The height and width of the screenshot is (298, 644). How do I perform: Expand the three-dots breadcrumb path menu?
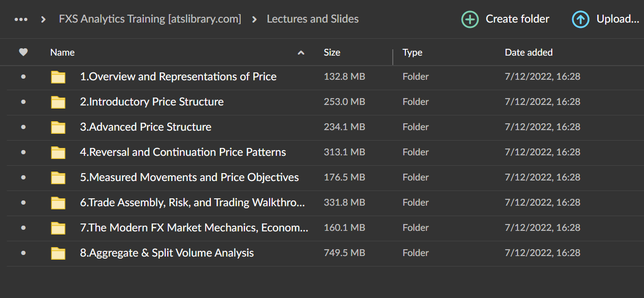[x=21, y=19]
